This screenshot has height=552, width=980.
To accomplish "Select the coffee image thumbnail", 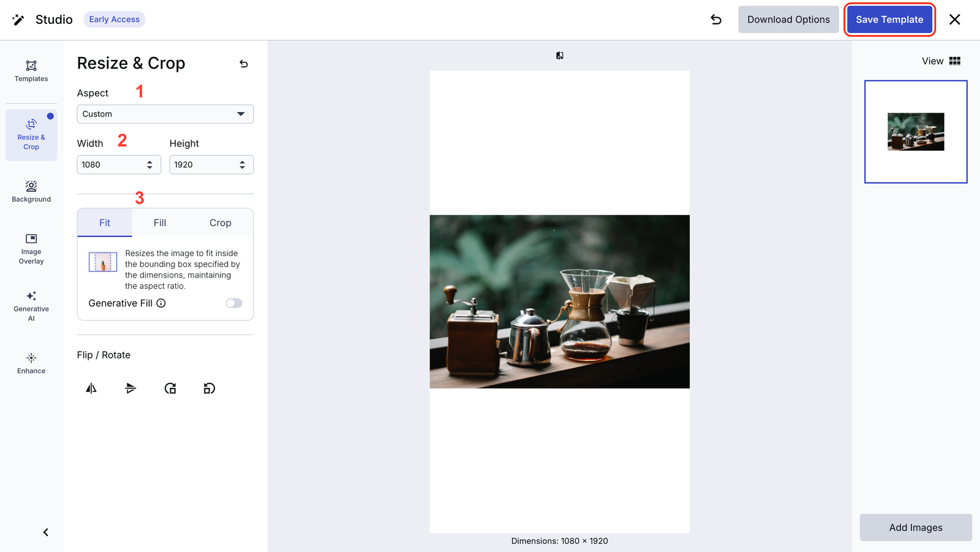I will pos(916,132).
